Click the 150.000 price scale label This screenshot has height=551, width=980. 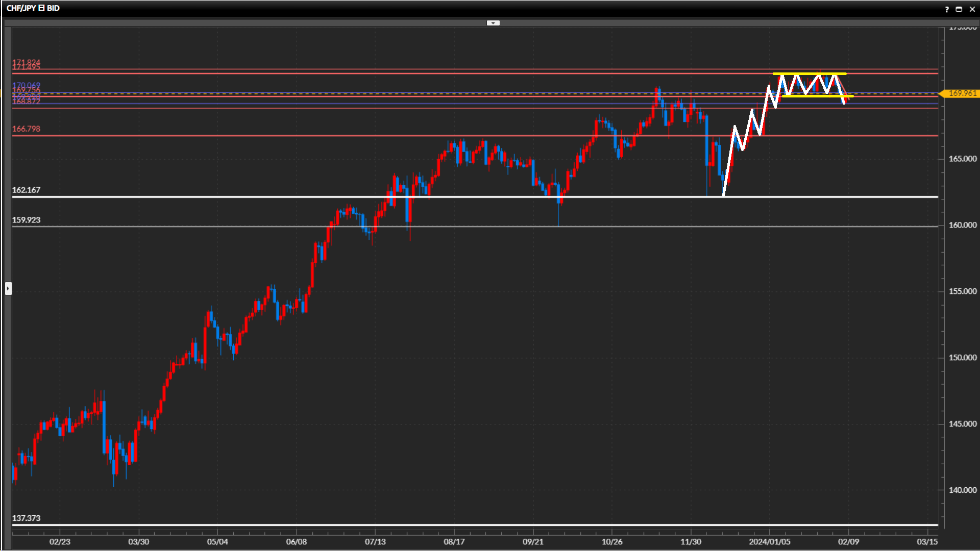[x=962, y=358]
